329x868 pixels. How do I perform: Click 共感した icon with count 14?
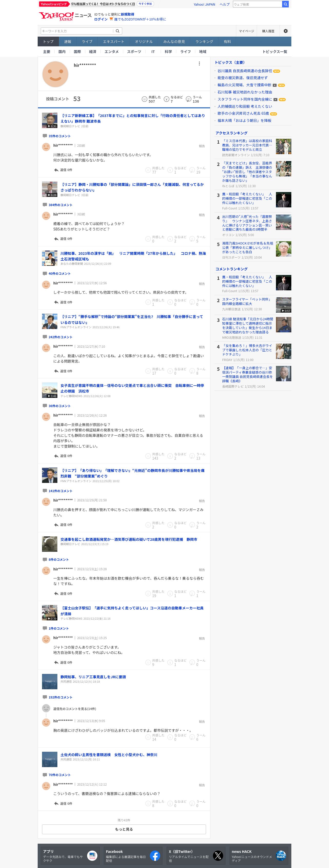click(148, 737)
